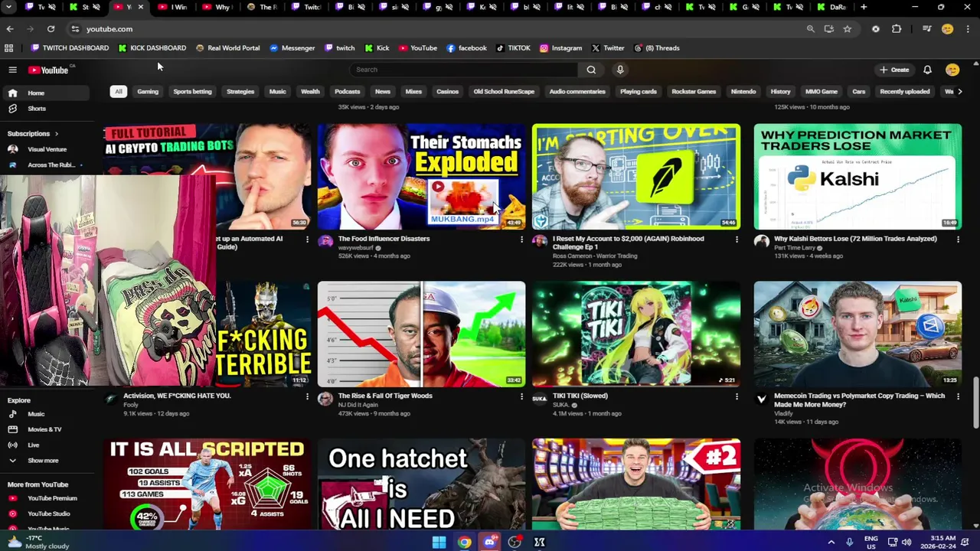Open the weather widget on taskbar

pyautogui.click(x=38, y=543)
